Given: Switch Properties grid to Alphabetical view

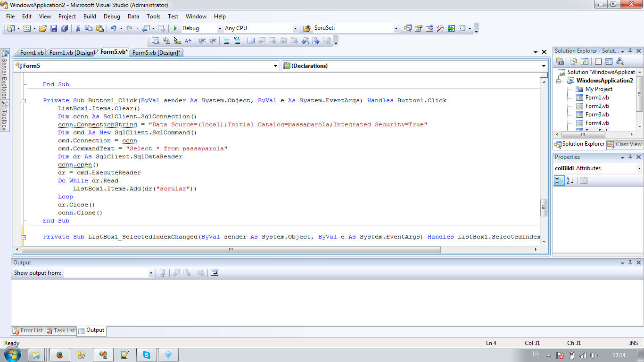Looking at the screenshot, I should pos(570,181).
